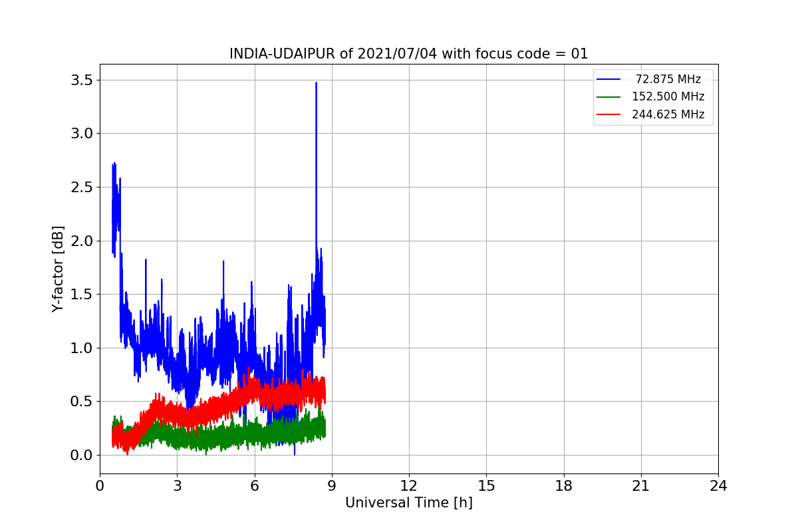
Task: Click the x-axis tick label 3
Action: 177,486
